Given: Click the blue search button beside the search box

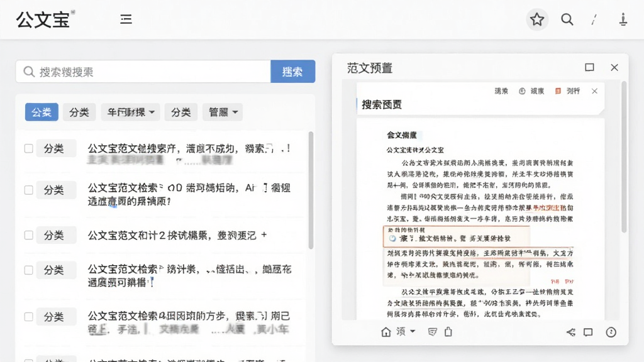Looking at the screenshot, I should (293, 72).
